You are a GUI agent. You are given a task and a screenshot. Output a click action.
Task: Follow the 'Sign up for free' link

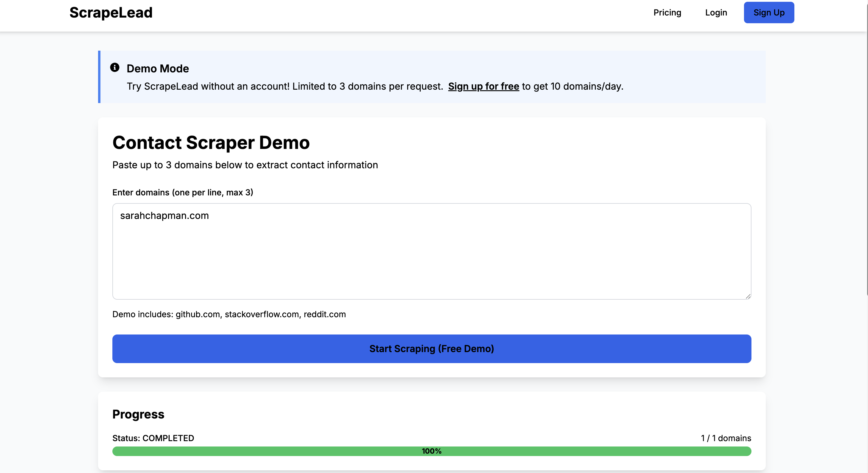point(483,86)
